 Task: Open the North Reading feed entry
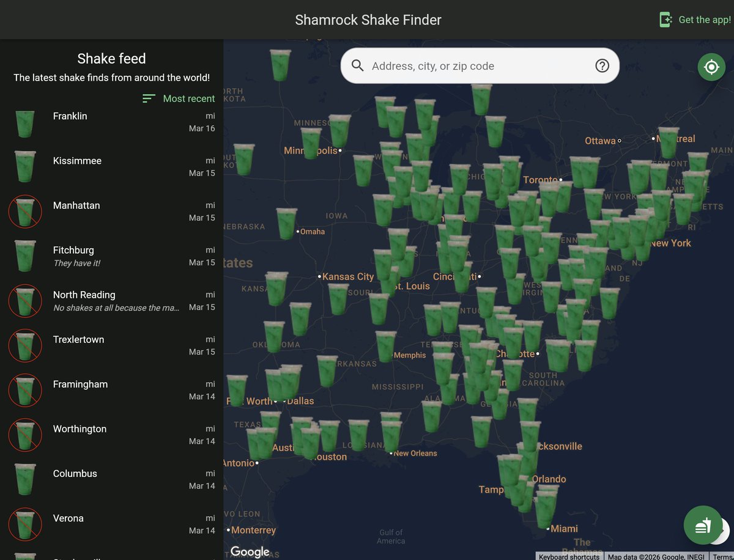(x=111, y=301)
